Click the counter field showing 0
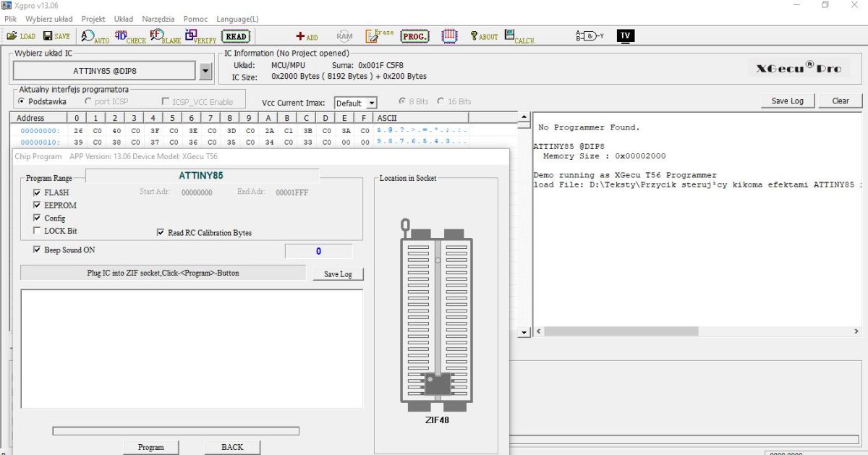 pos(319,251)
